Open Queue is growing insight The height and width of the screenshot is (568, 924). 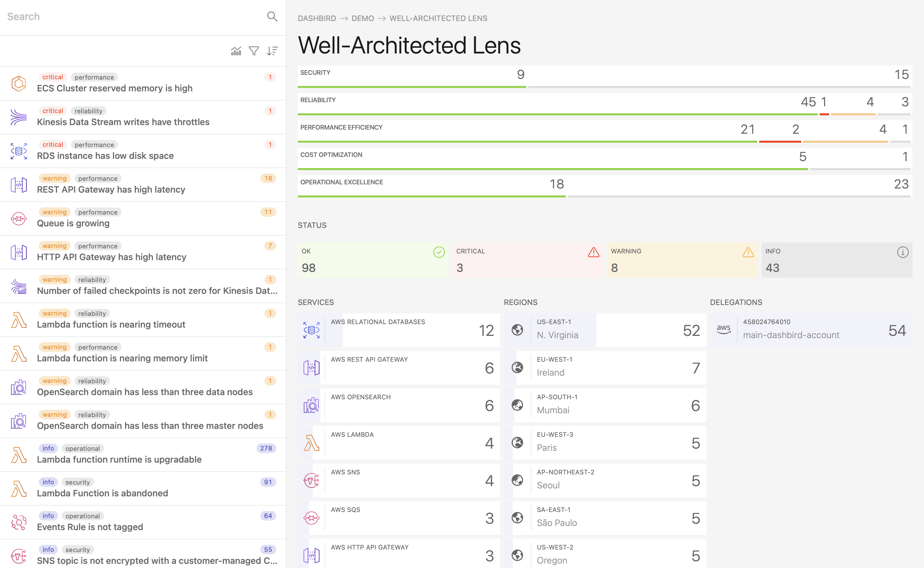[x=143, y=219]
